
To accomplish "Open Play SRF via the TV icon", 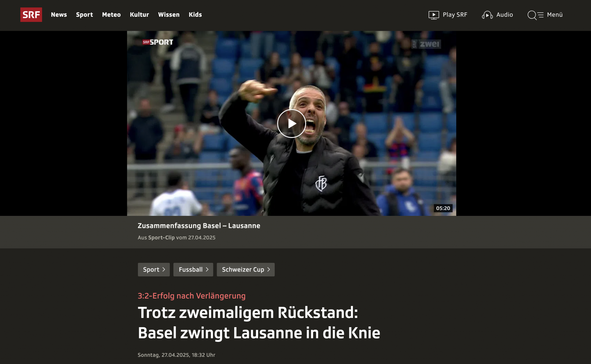I will [433, 15].
